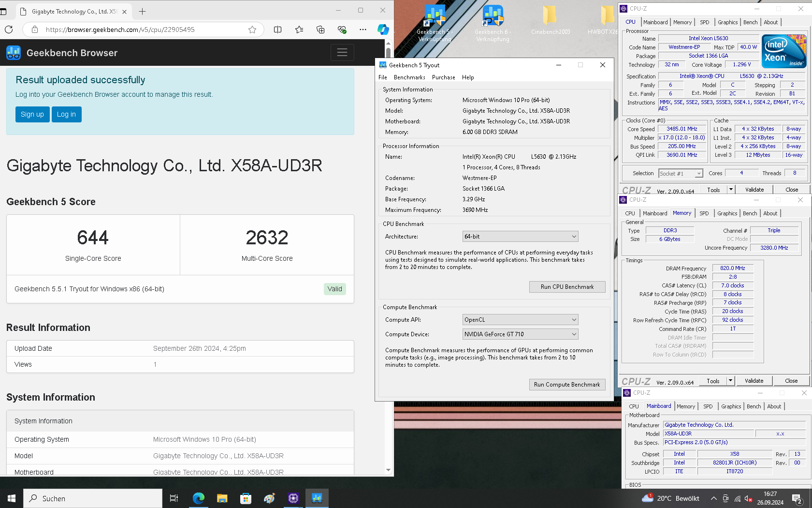Open Browser essentials heart icon
Image resolution: width=812 pixels, height=508 pixels.
pyautogui.click(x=342, y=30)
